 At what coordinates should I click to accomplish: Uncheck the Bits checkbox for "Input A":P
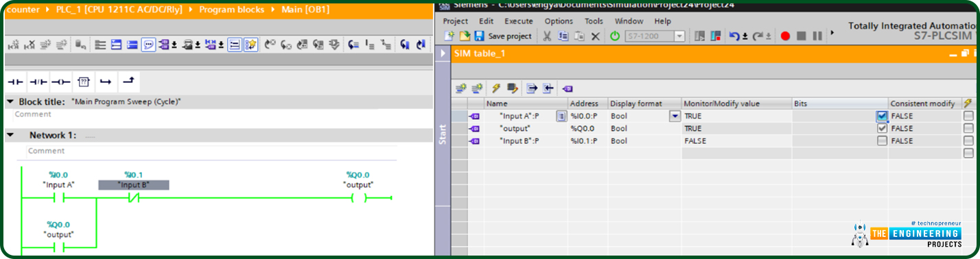point(882,116)
